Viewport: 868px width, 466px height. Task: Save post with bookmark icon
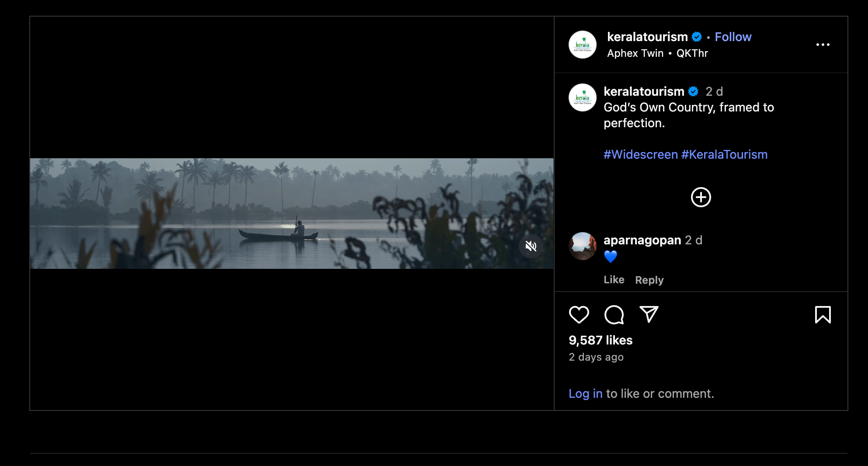point(823,315)
